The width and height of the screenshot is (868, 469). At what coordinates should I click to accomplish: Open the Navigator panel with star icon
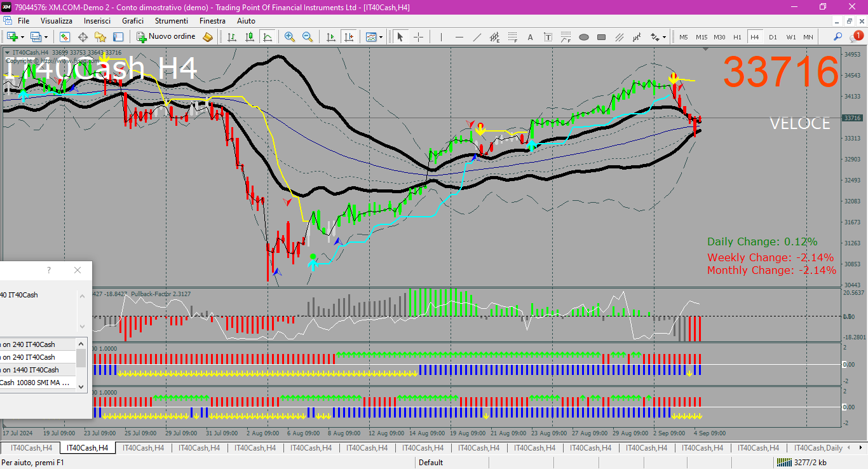[x=100, y=37]
